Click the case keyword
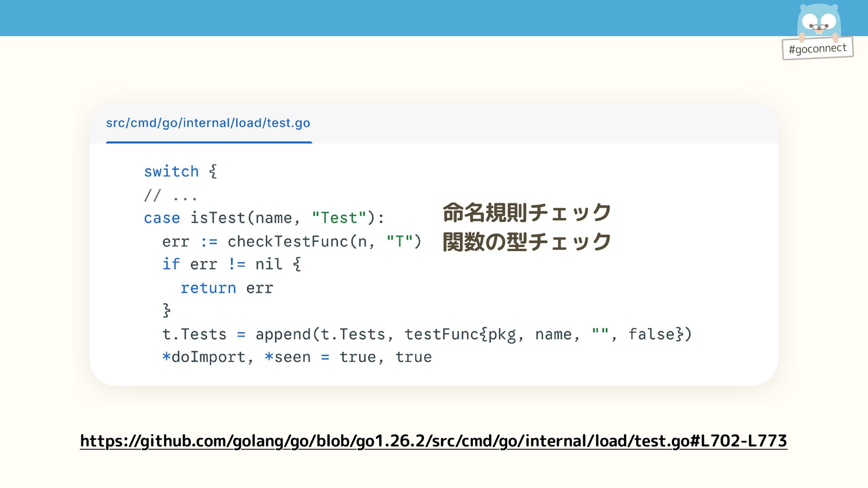Viewport: 868px width, 488px height. [x=162, y=218]
